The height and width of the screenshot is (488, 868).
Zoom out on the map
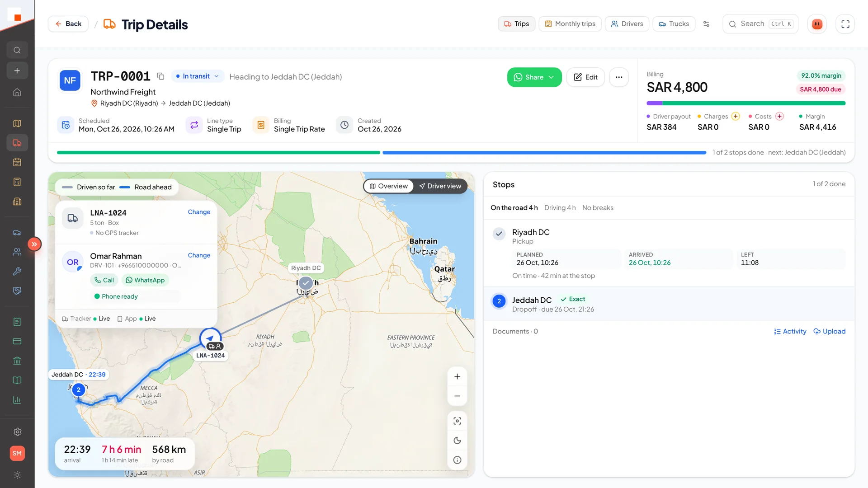point(457,396)
